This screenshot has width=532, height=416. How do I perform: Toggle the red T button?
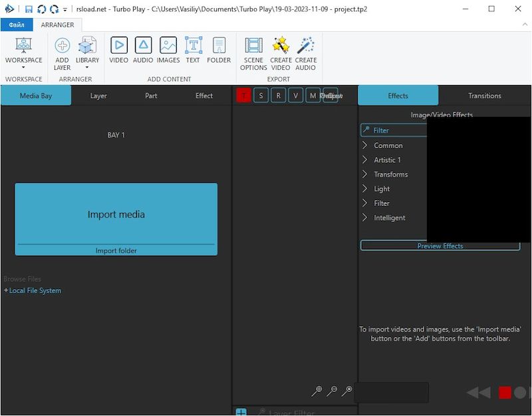point(243,96)
